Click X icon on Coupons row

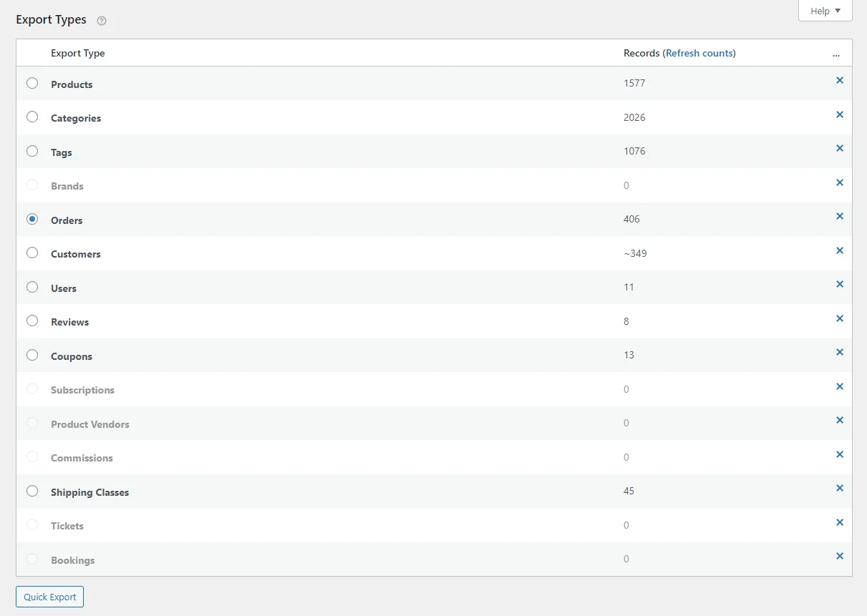[x=840, y=353]
